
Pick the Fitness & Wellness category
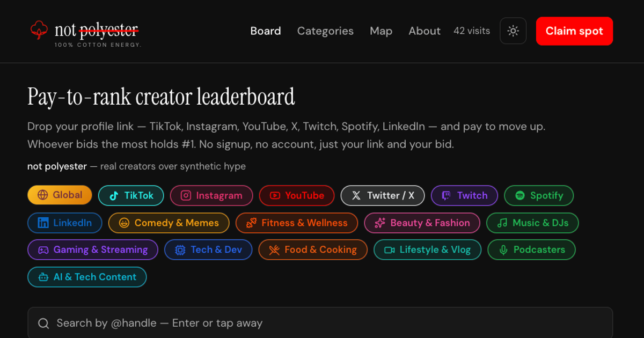pos(297,223)
